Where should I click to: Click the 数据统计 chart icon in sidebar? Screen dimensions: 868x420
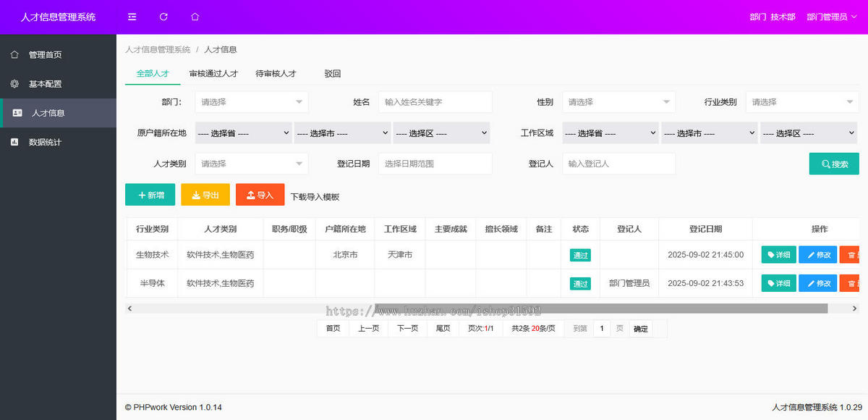point(14,142)
